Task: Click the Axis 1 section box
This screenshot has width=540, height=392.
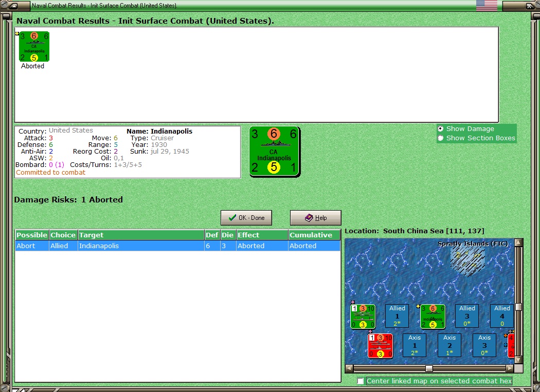Action: [x=415, y=345]
